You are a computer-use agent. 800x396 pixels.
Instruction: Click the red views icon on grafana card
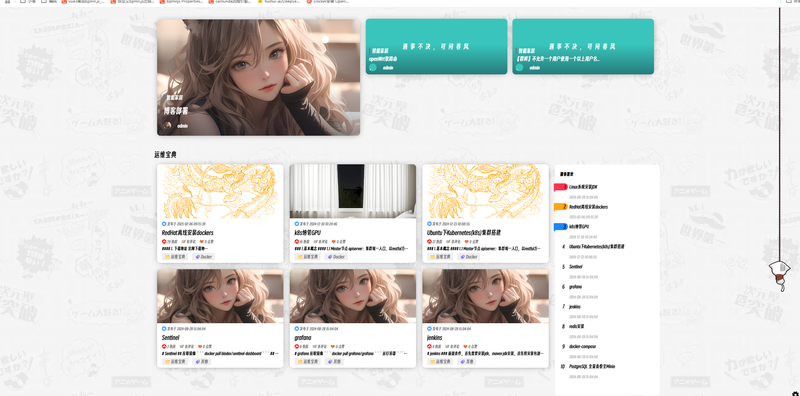[297, 346]
